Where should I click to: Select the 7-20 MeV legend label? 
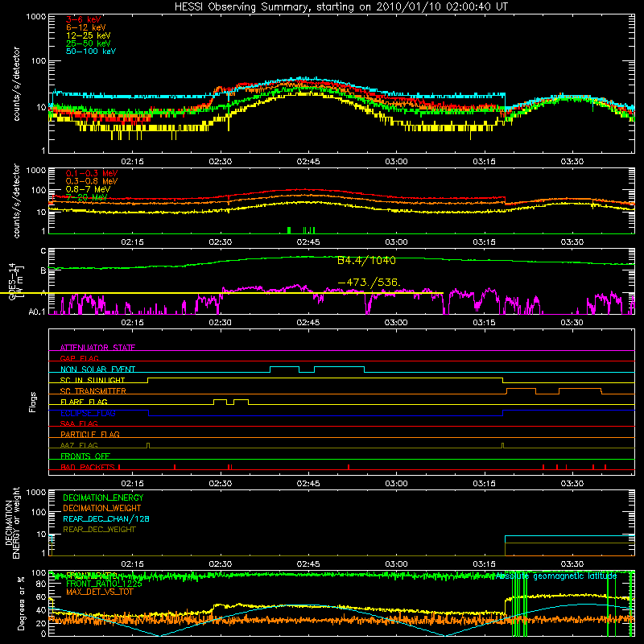coord(86,197)
